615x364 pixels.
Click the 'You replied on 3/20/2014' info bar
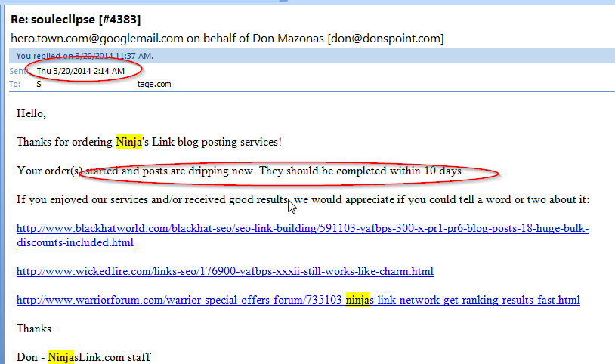312,56
